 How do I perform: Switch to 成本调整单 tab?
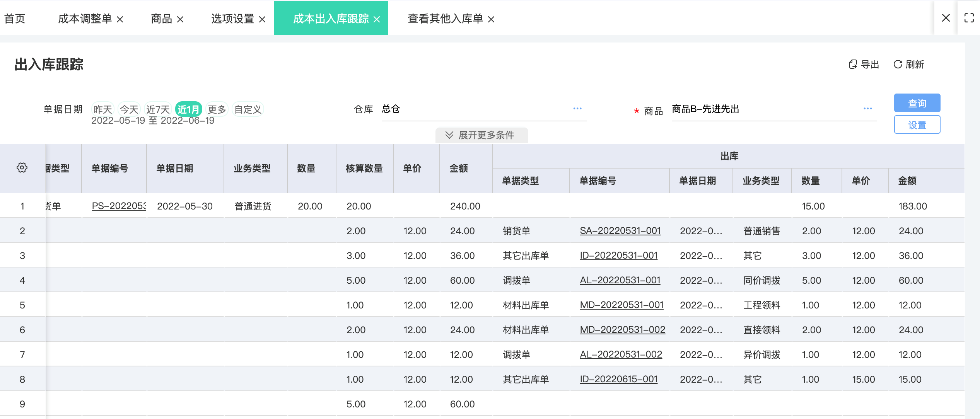(x=85, y=19)
